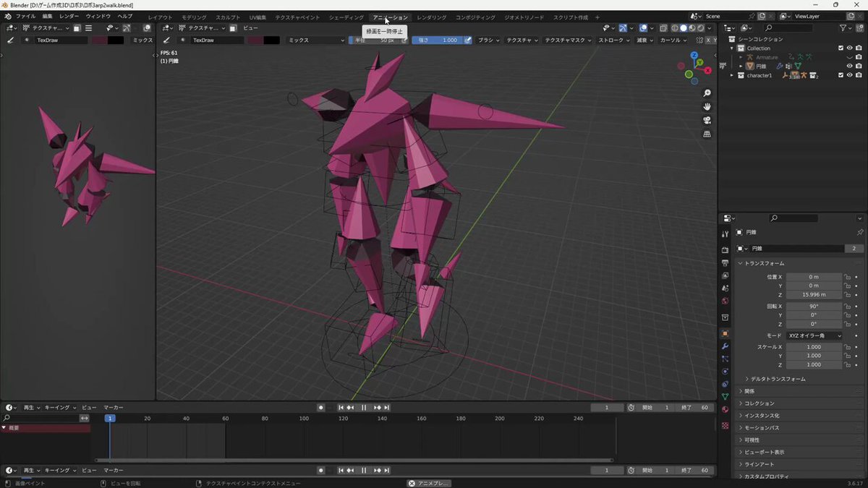Toggle camera view icon in viewport

[707, 120]
